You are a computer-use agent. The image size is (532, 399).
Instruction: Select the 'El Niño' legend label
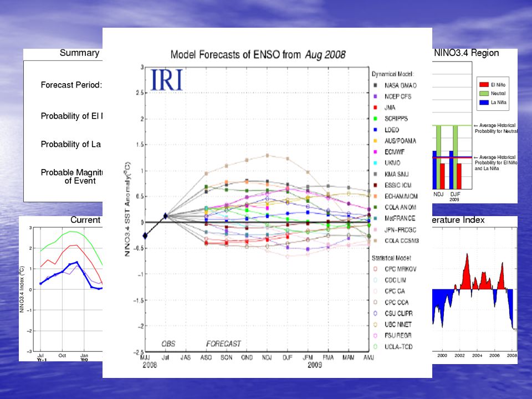[x=498, y=85]
